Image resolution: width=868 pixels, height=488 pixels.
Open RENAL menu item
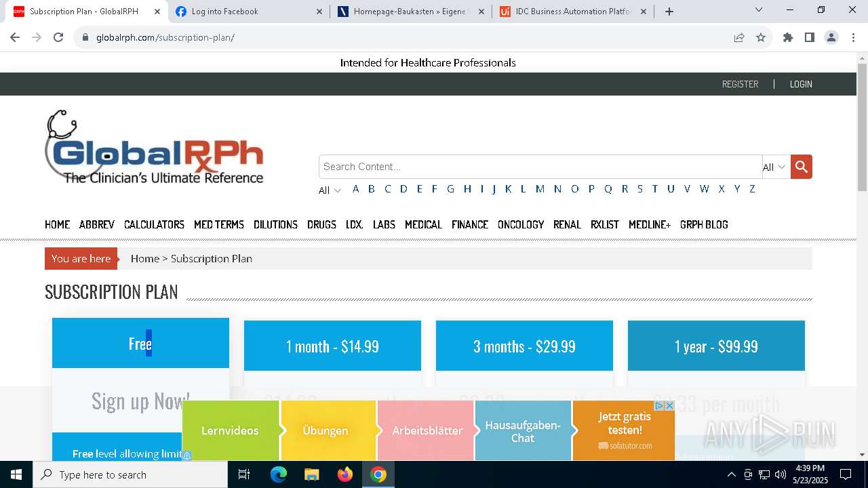(567, 224)
